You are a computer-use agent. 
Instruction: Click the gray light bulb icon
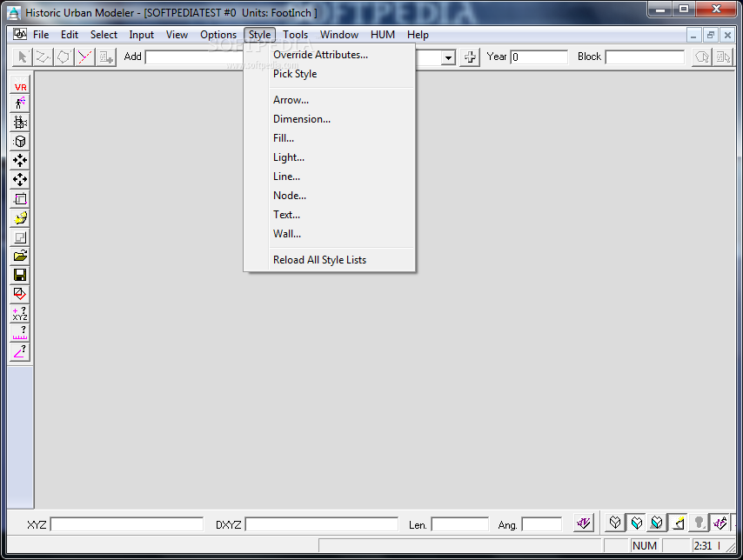coord(699,523)
